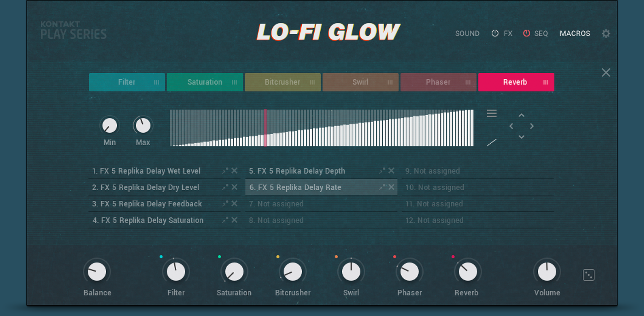Click the Balance knob

97,272
